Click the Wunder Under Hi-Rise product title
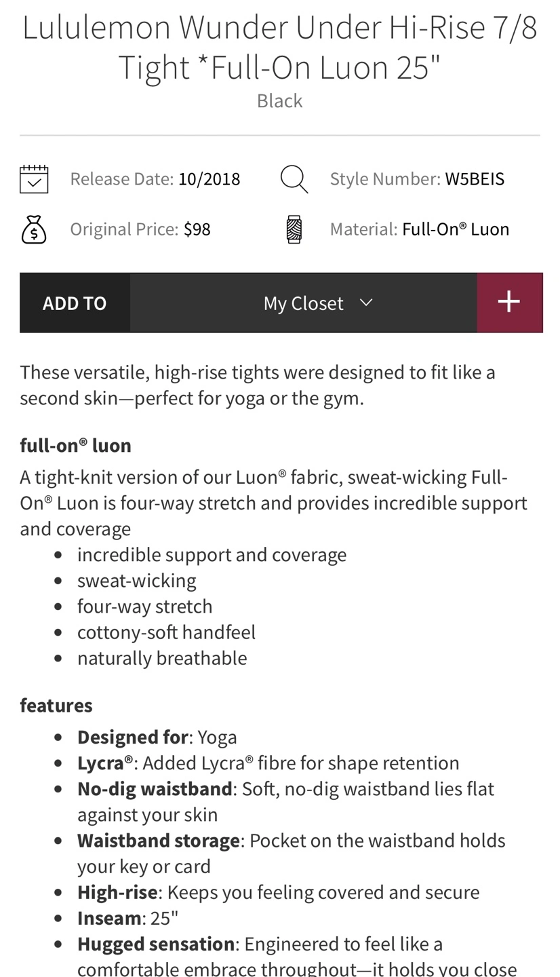This screenshot has width=560, height=977. coord(279,47)
